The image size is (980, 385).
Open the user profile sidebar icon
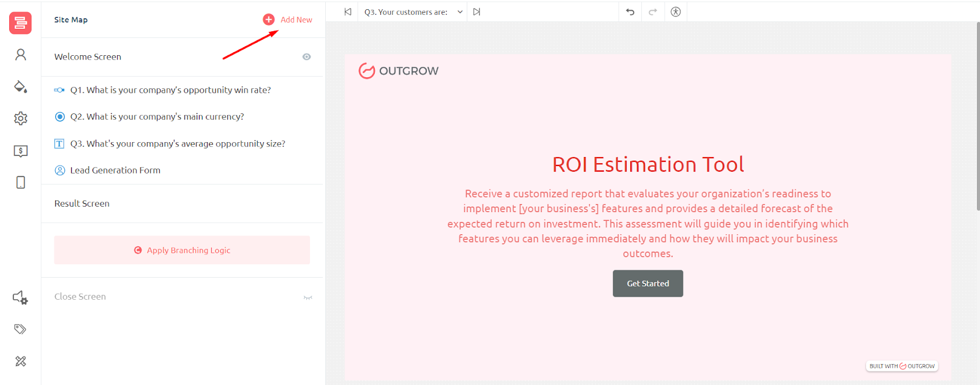(20, 55)
